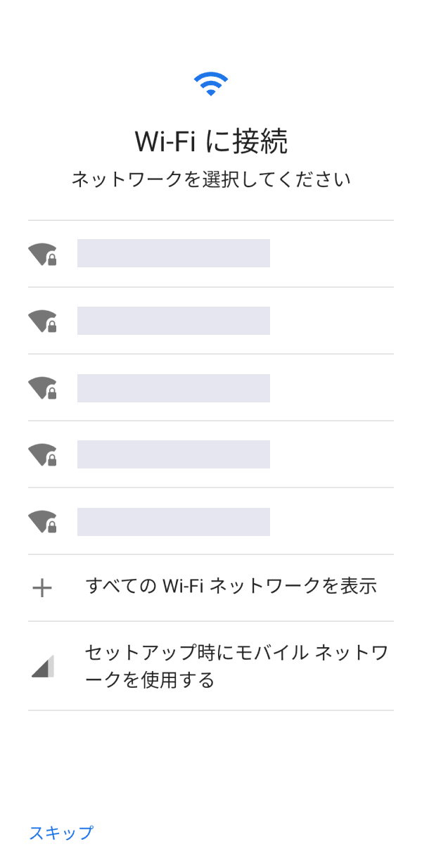
Task: Click the mobile signal strength triangle icon
Action: coord(42,665)
